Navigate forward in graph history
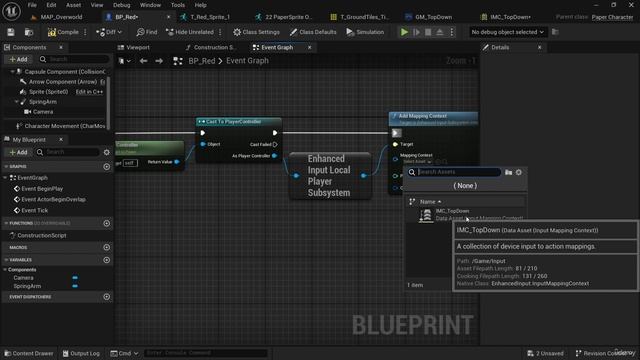The width and height of the screenshot is (640, 360). click(159, 61)
